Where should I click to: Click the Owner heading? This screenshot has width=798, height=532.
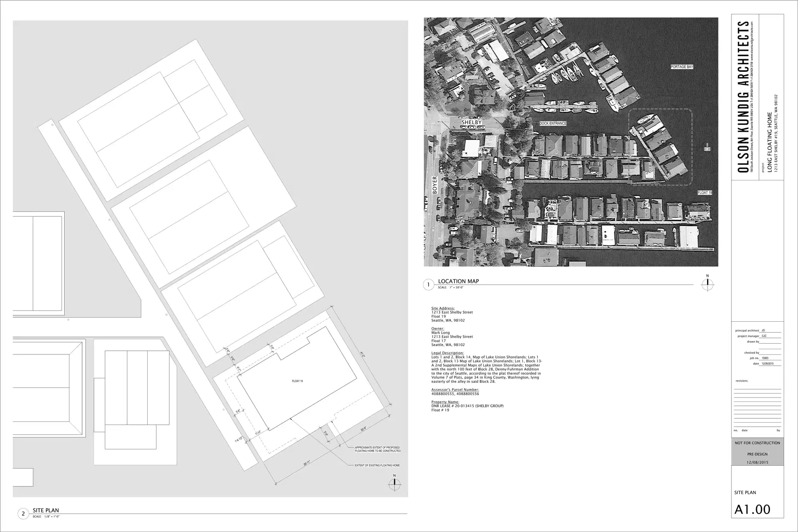[x=438, y=328]
